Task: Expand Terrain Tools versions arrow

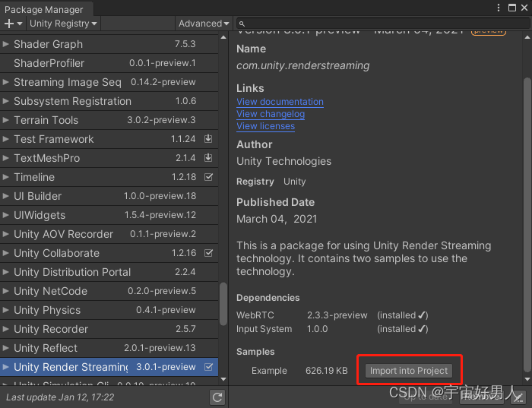Action: pyautogui.click(x=5, y=120)
